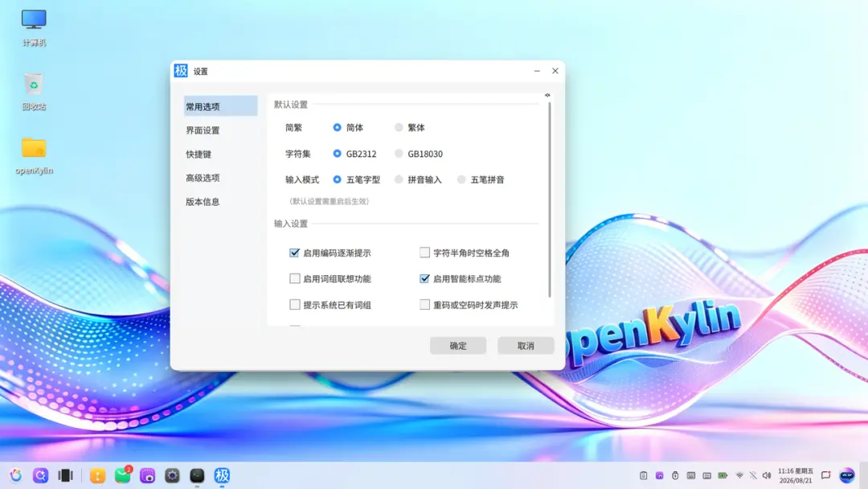
Task: Click the 输入设置 section heading
Action: click(291, 223)
